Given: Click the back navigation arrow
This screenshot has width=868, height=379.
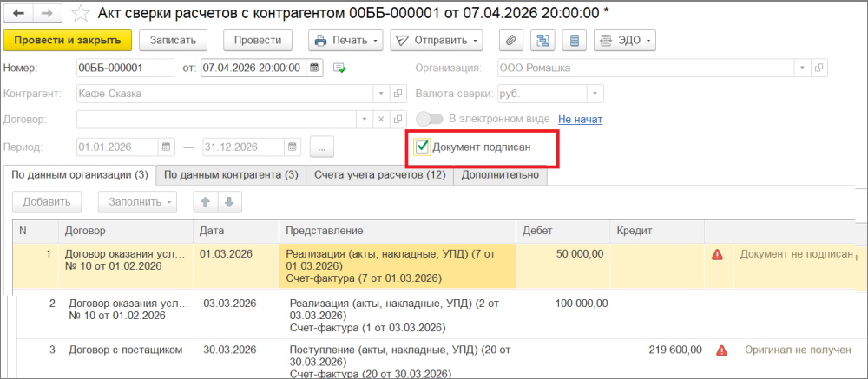Looking at the screenshot, I should 18,14.
